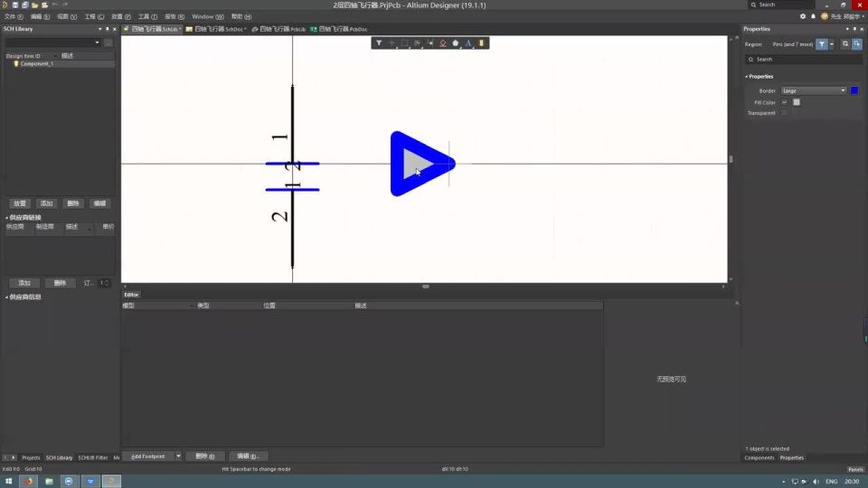The image size is (868, 488).
Task: Pin the SCH Library panel
Action: point(108,29)
